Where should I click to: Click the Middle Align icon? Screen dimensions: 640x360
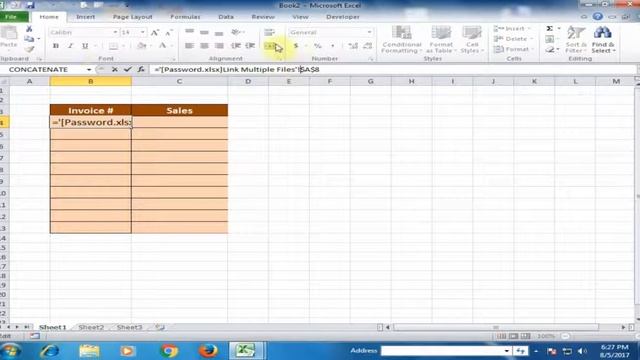click(204, 32)
